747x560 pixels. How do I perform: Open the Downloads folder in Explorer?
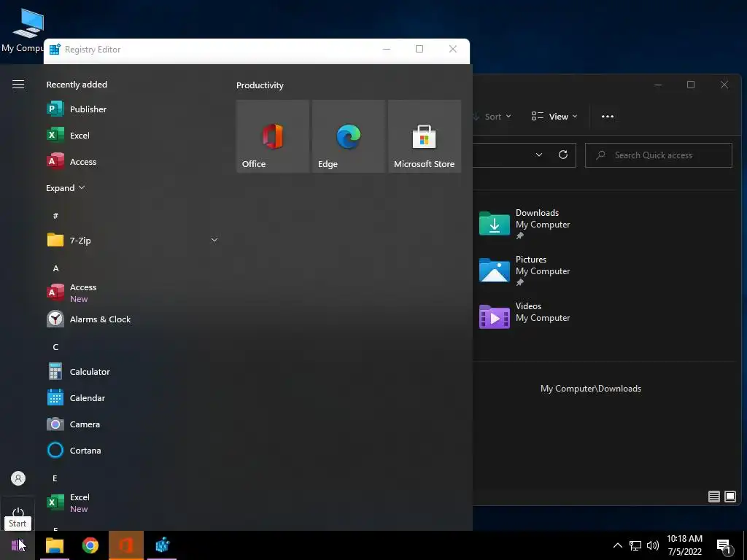pyautogui.click(x=525, y=224)
